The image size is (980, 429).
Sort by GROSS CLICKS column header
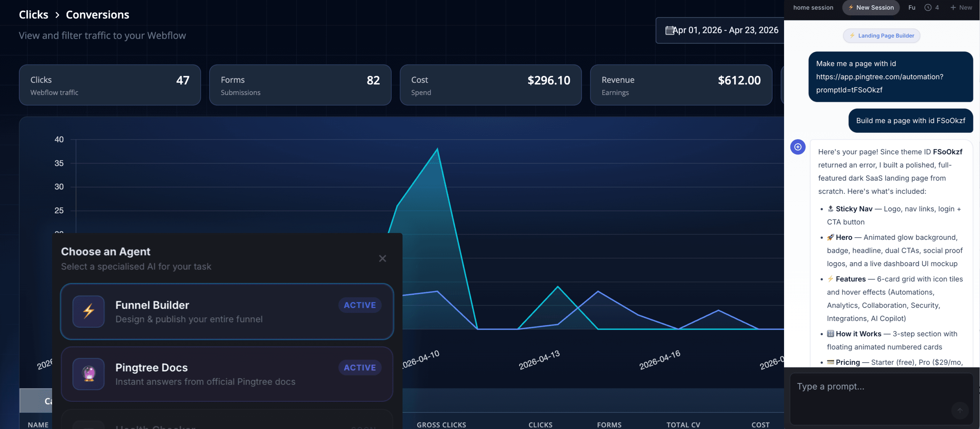point(441,425)
